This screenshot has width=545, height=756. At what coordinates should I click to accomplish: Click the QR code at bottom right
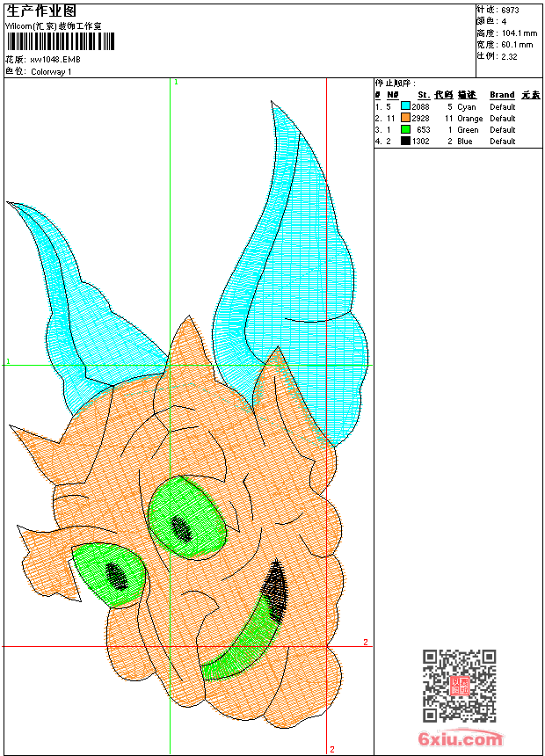coord(460,686)
